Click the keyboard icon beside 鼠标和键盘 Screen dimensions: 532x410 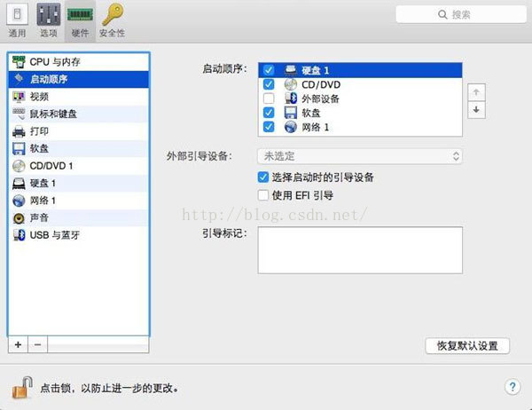(x=19, y=114)
